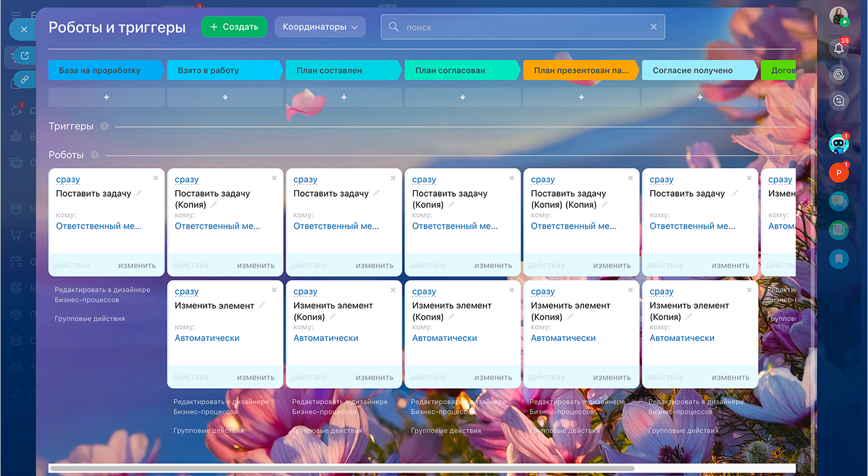Close the Роботы и триггеры slider panel
The height and width of the screenshot is (476, 868).
[24, 29]
